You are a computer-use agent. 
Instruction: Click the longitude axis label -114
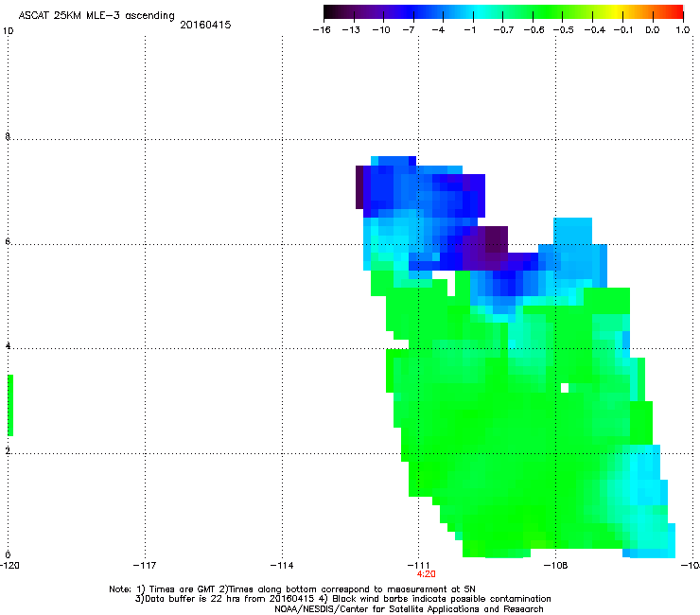point(282,566)
